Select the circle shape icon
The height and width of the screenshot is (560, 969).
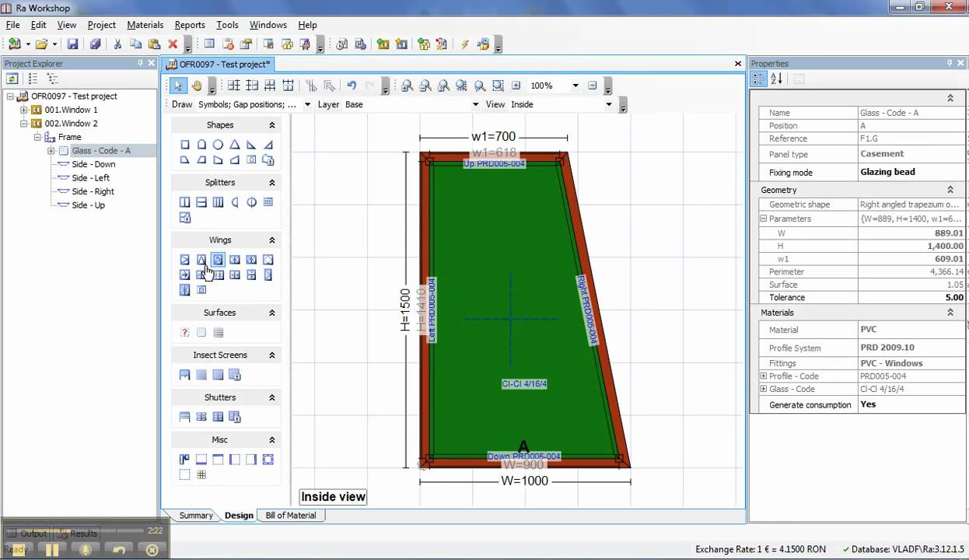[219, 145]
